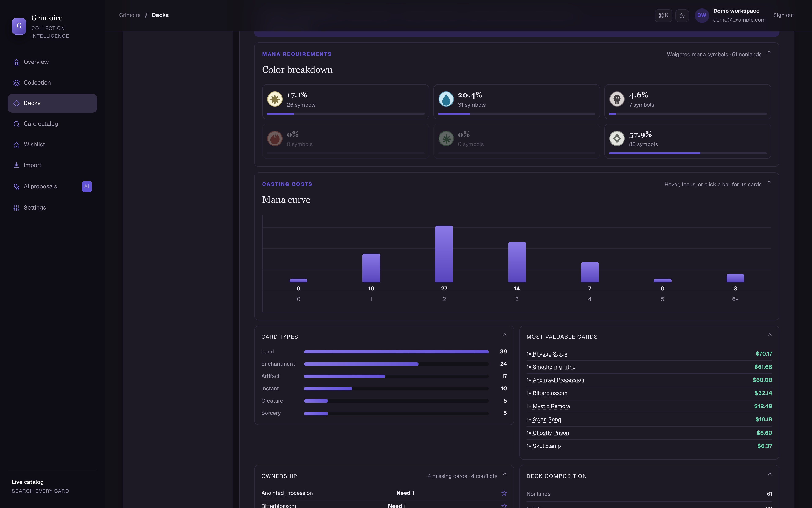The image size is (812, 508).
Task: Collapse the Most Valuable Cards panel
Action: tap(769, 335)
